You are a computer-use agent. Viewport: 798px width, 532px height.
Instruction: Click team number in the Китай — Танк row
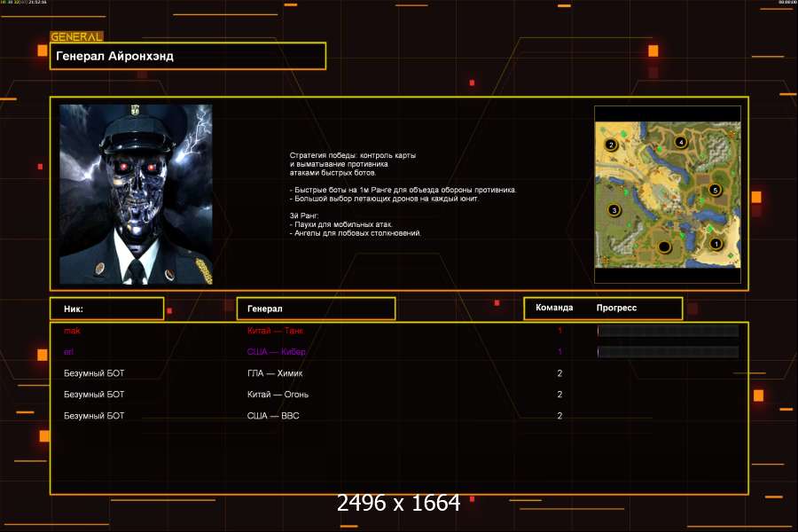(559, 331)
